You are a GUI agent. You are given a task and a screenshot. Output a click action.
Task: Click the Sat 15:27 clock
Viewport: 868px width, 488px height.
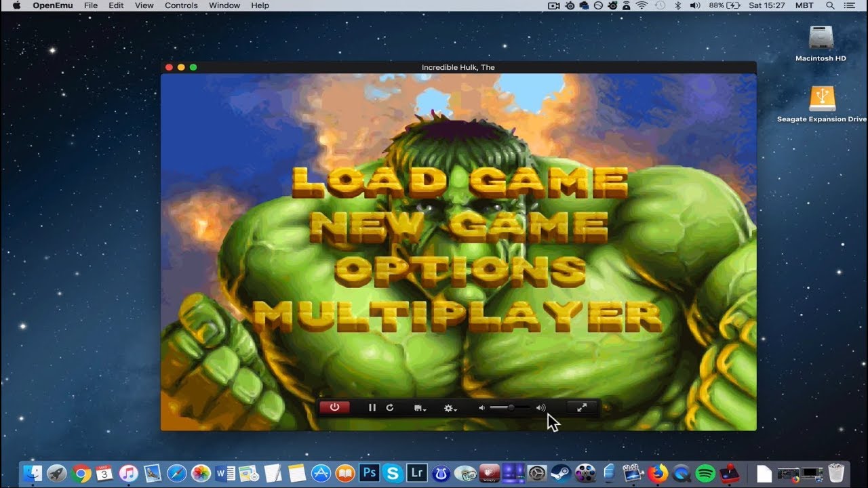pos(768,5)
